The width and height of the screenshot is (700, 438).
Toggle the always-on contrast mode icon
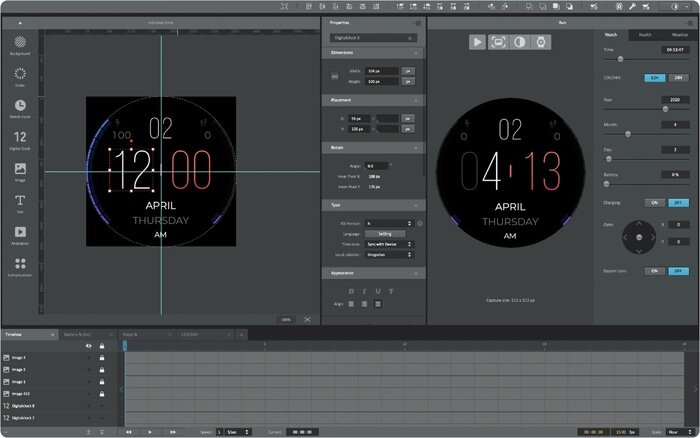pos(520,42)
